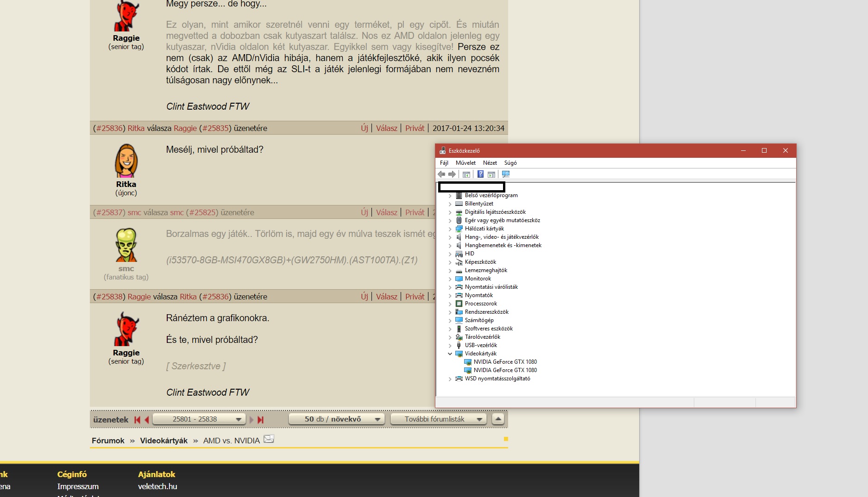Viewport: 868px width, 497px height.
Task: Toggle the action pane toolbar icon
Action: click(x=491, y=174)
